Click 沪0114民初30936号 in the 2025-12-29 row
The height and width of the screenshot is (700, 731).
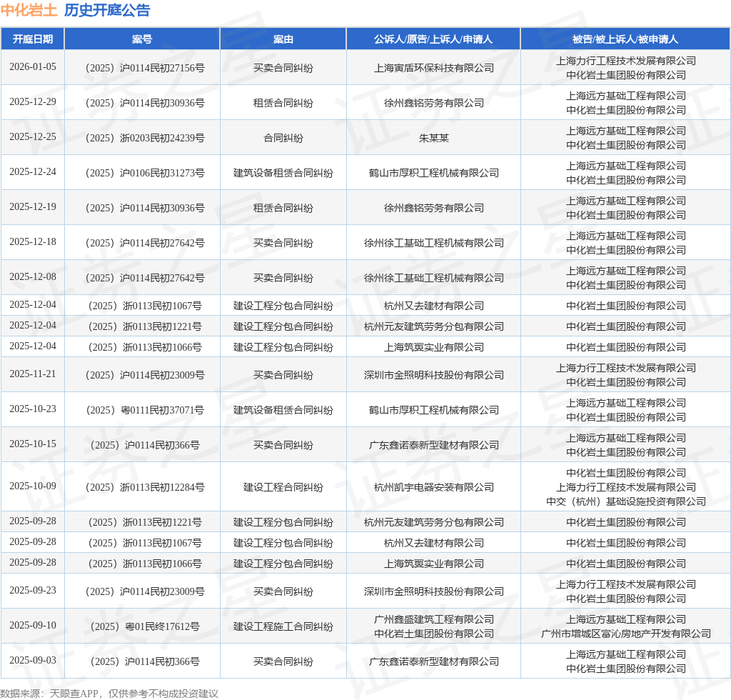[145, 103]
